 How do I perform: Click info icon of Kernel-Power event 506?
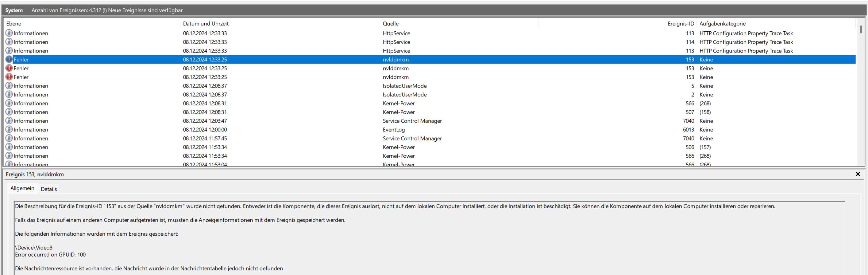pyautogui.click(x=9, y=147)
